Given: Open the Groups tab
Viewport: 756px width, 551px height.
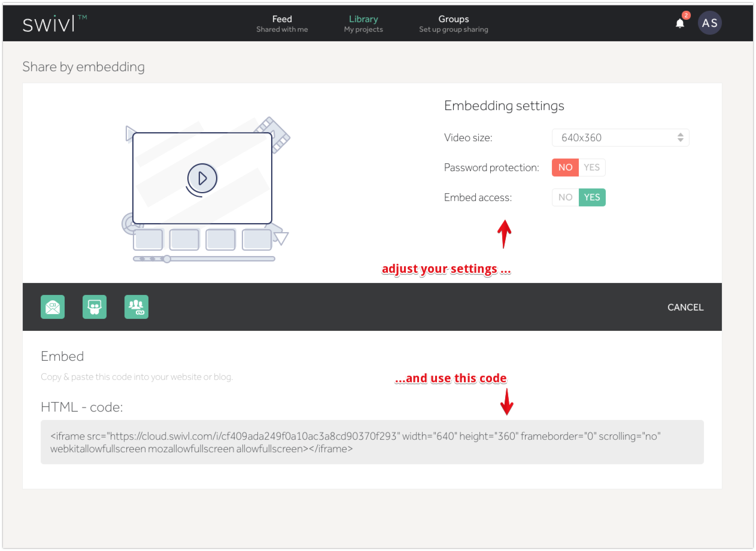Looking at the screenshot, I should tap(453, 23).
